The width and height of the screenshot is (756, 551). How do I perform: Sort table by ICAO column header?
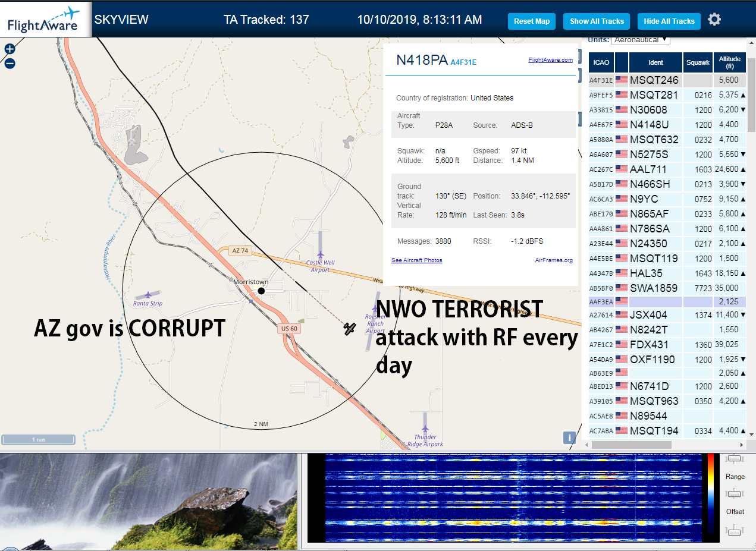pos(601,62)
